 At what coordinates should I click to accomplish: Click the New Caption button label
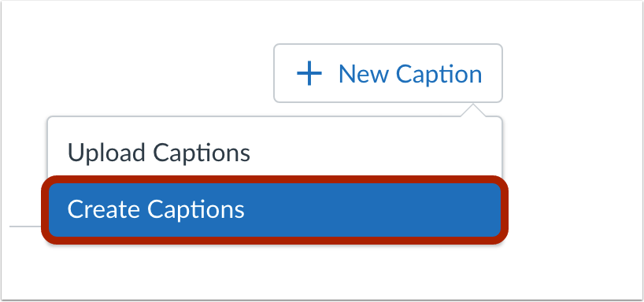(x=410, y=74)
